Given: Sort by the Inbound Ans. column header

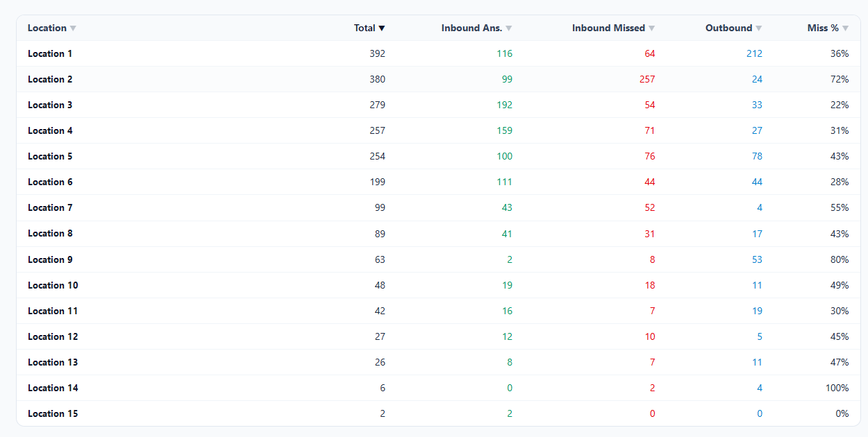Looking at the screenshot, I should (477, 28).
